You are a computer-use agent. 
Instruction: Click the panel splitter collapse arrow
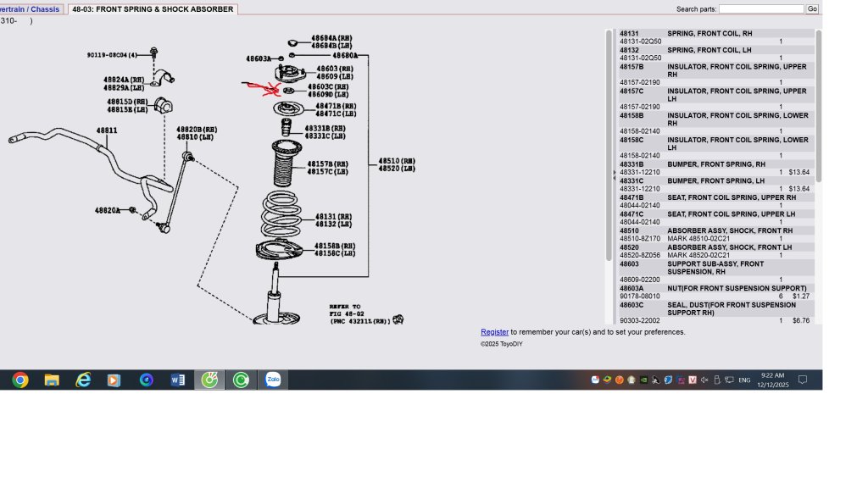pyautogui.click(x=614, y=174)
